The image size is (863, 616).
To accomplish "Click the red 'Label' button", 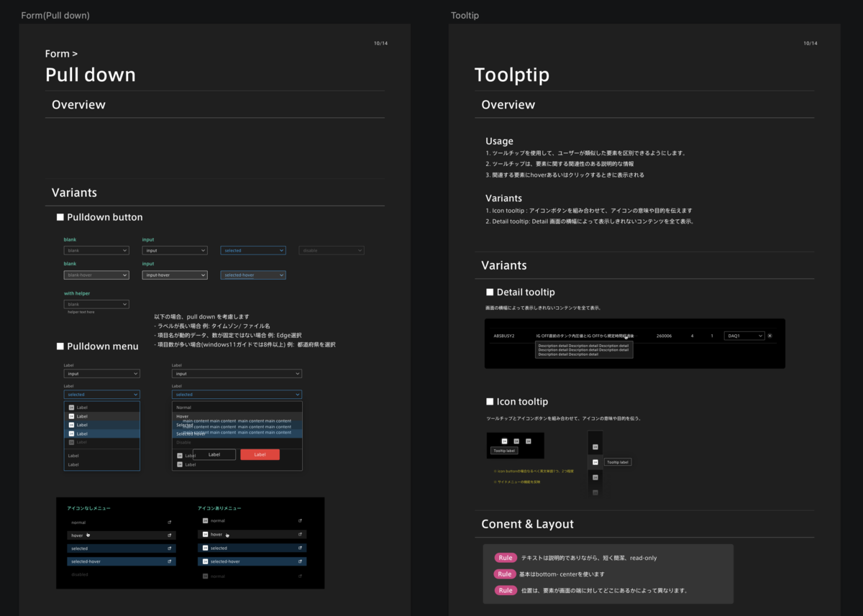I will 260,454.
